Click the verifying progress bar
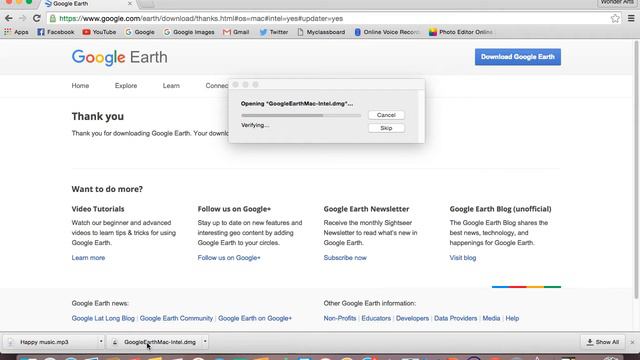 [x=301, y=116]
